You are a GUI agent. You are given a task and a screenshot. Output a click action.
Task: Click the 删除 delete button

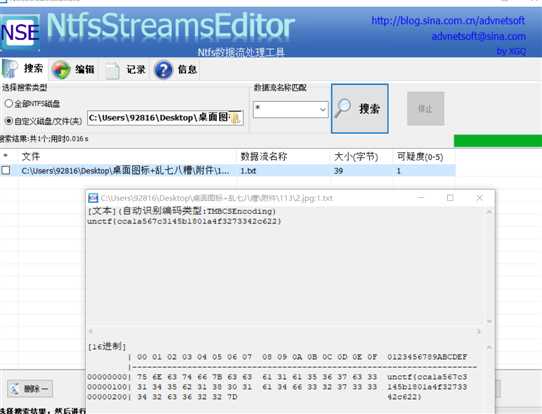pos(30,389)
